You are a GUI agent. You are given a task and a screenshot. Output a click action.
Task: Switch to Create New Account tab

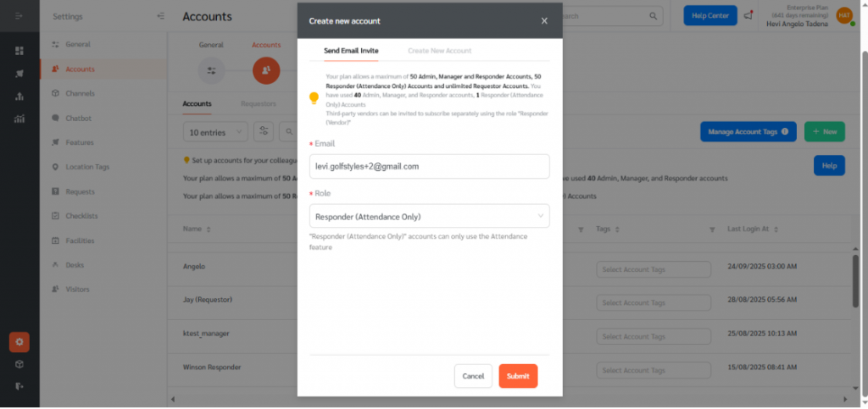[x=439, y=51]
